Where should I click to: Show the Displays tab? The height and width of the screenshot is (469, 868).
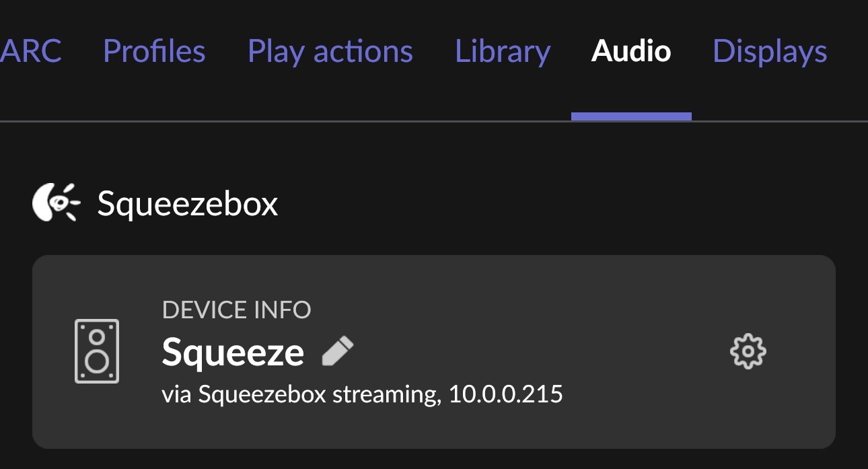pos(769,52)
